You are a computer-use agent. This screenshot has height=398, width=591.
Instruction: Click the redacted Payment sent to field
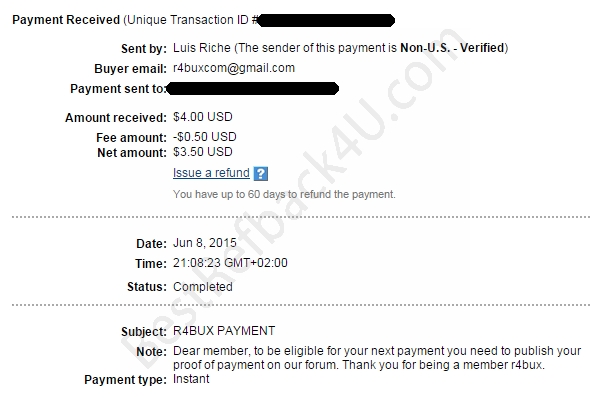253,89
